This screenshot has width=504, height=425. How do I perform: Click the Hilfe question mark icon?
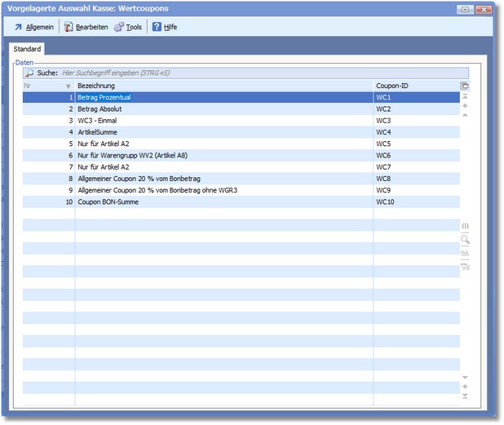tap(157, 27)
